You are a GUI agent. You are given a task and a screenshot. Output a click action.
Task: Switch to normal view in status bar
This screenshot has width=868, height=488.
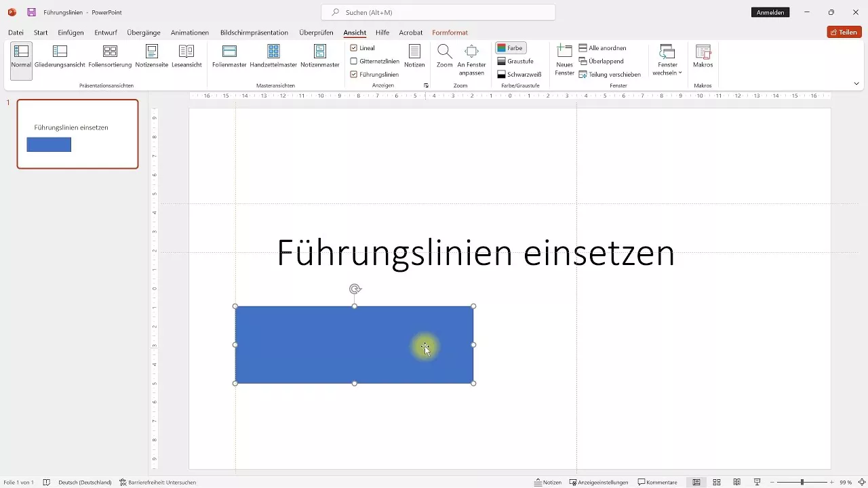pyautogui.click(x=696, y=483)
